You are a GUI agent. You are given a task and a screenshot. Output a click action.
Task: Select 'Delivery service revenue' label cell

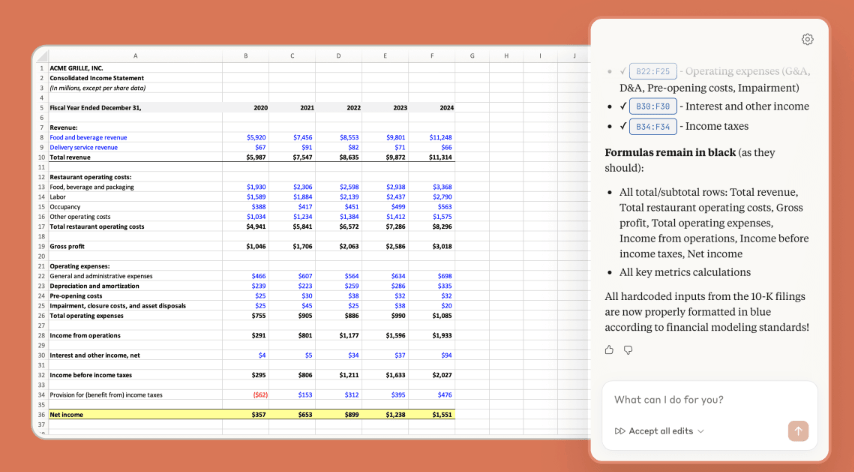tap(135, 148)
